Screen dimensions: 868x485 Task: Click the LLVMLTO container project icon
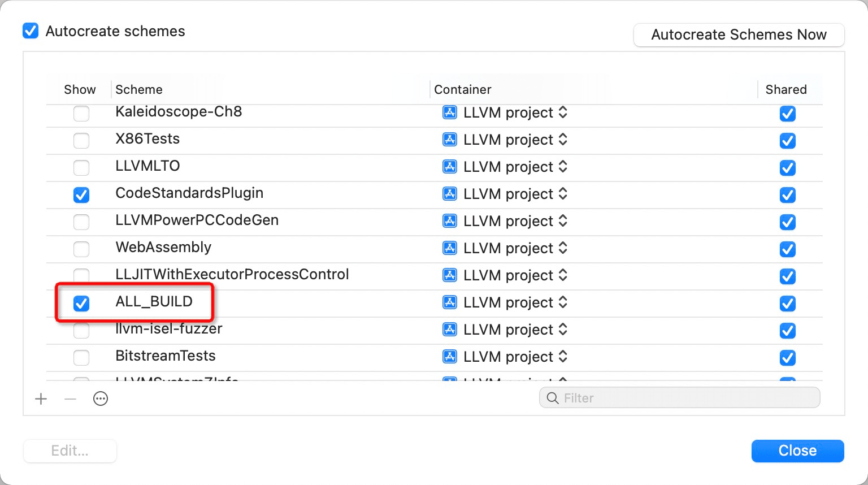pyautogui.click(x=450, y=167)
